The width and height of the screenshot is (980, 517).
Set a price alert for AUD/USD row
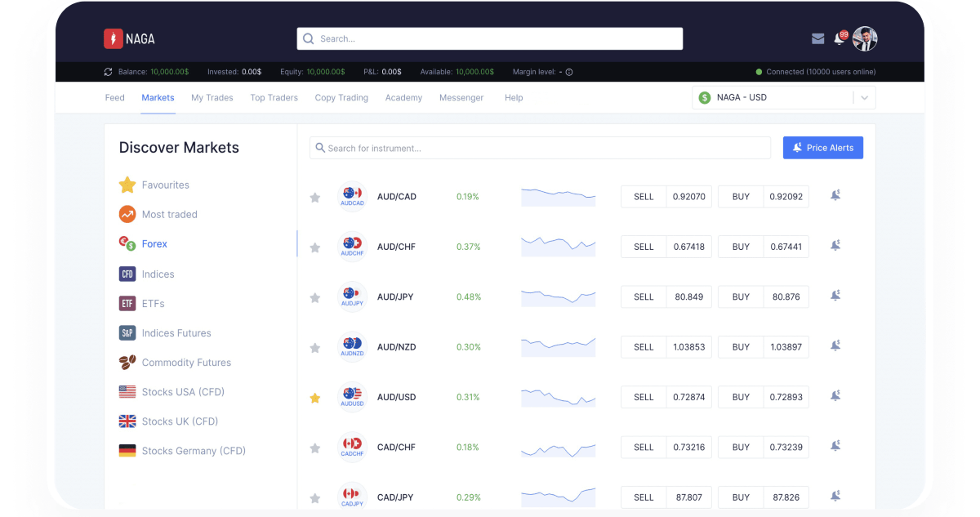[x=835, y=395]
